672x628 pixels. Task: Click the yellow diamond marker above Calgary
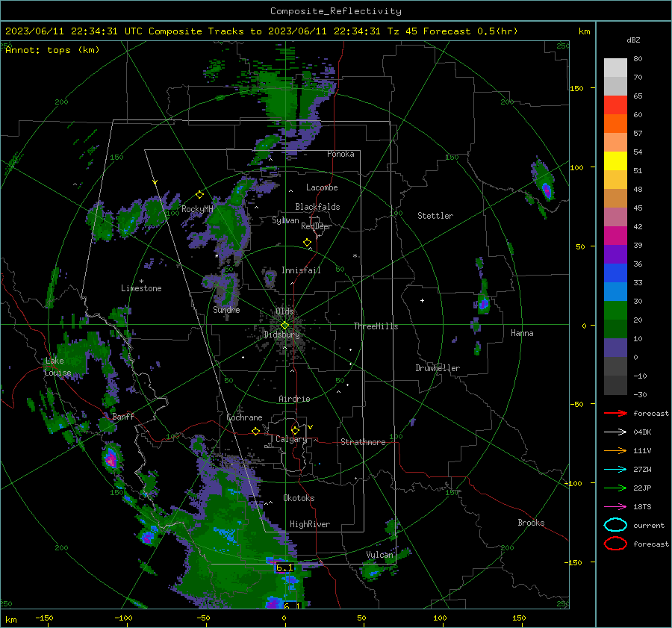295,430
